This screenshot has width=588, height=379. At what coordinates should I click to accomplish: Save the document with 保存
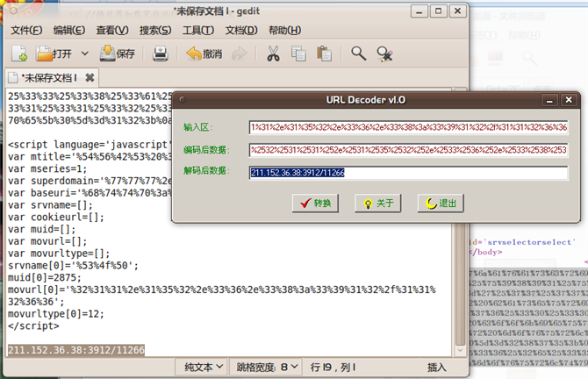pyautogui.click(x=118, y=54)
